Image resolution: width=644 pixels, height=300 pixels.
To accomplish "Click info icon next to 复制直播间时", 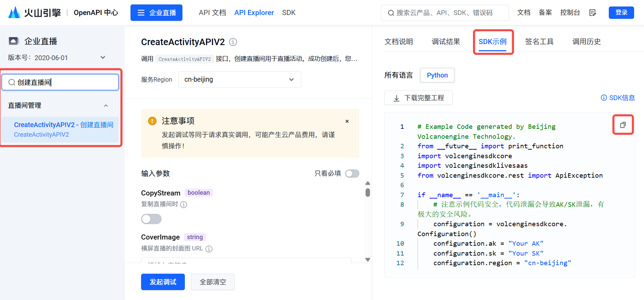I will tap(184, 204).
